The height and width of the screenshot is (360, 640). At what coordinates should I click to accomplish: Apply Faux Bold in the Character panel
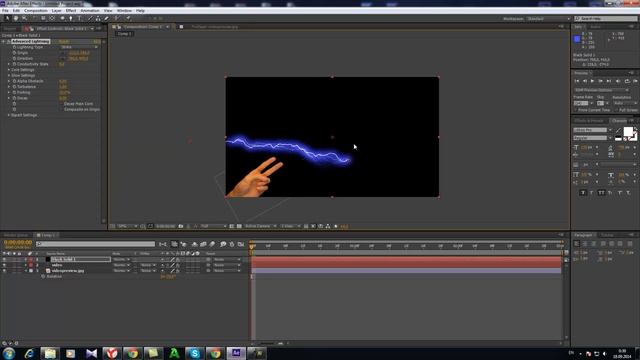(x=583, y=193)
